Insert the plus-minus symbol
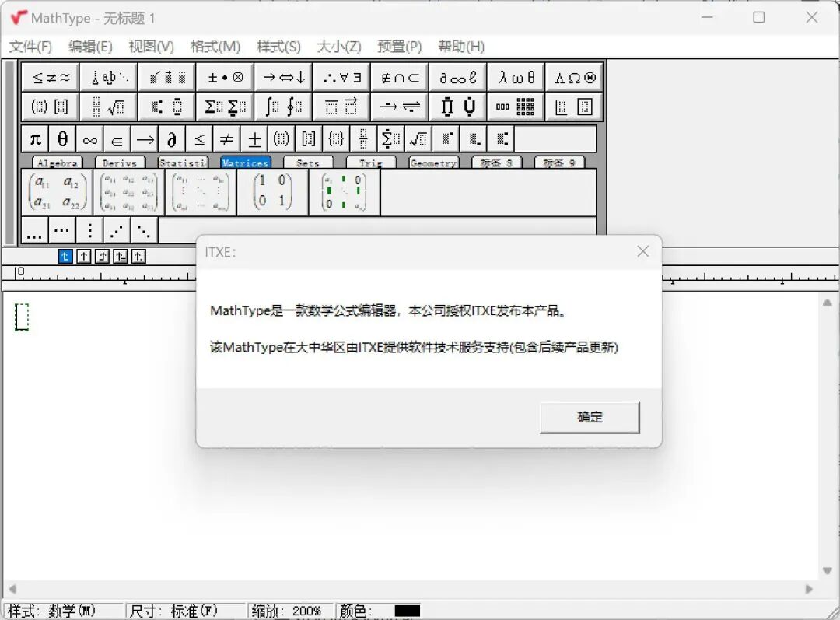 (254, 140)
